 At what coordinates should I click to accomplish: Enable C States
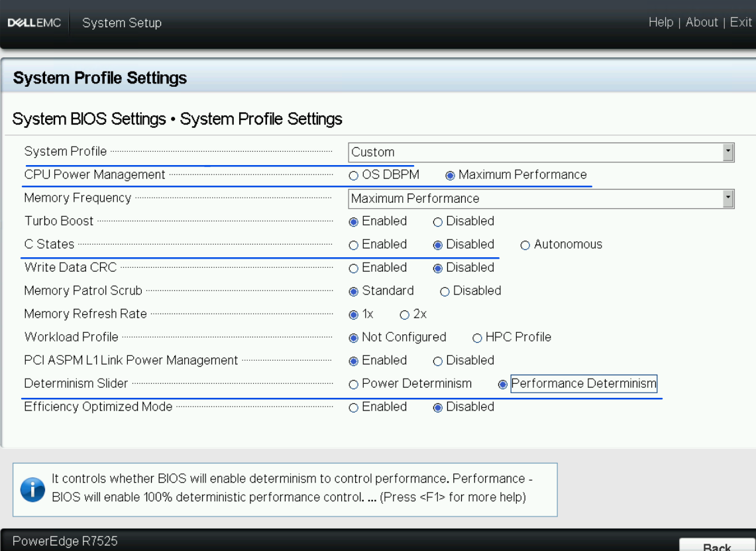[x=353, y=245]
